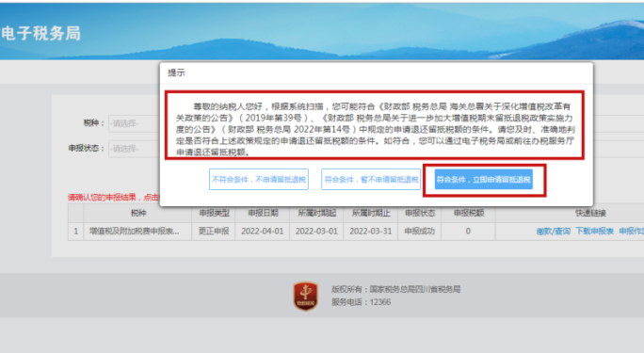The height and width of the screenshot is (353, 644).
Task: Select the 2022-03-01 period start cell
Action: click(316, 231)
